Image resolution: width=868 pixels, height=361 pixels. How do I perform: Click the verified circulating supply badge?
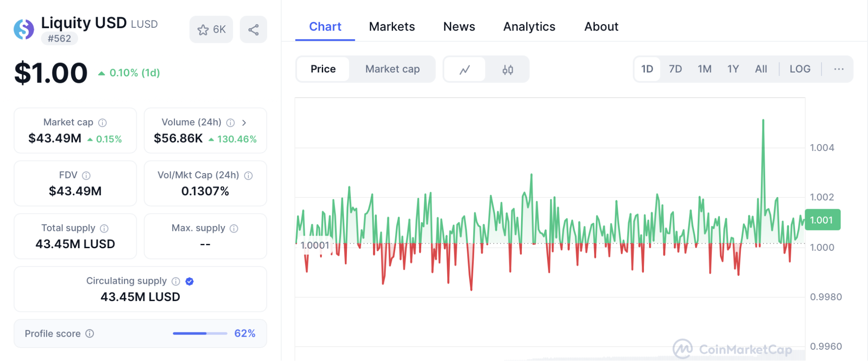[189, 282]
